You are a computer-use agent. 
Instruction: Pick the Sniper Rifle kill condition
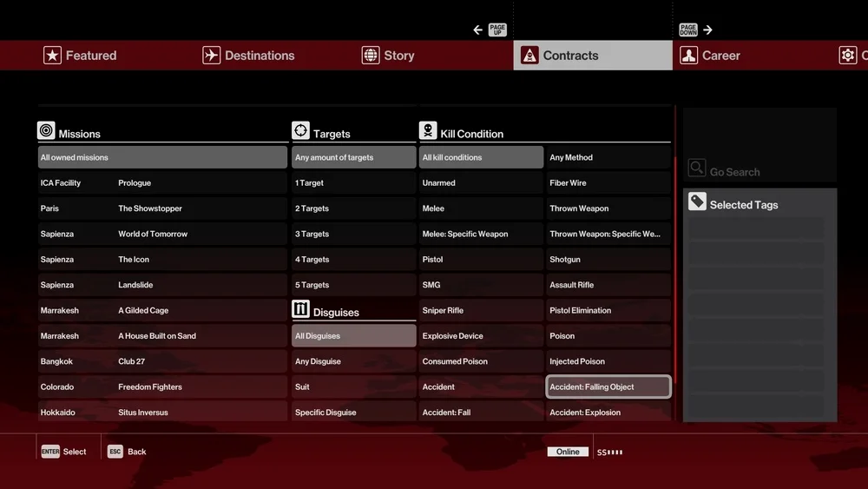(x=481, y=310)
